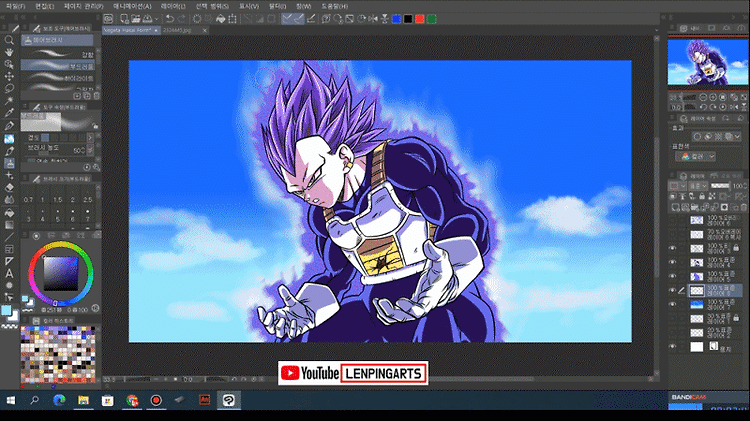Viewport: 750px width, 421px height.
Task: Click New document icon in command bar
Action: [124, 19]
